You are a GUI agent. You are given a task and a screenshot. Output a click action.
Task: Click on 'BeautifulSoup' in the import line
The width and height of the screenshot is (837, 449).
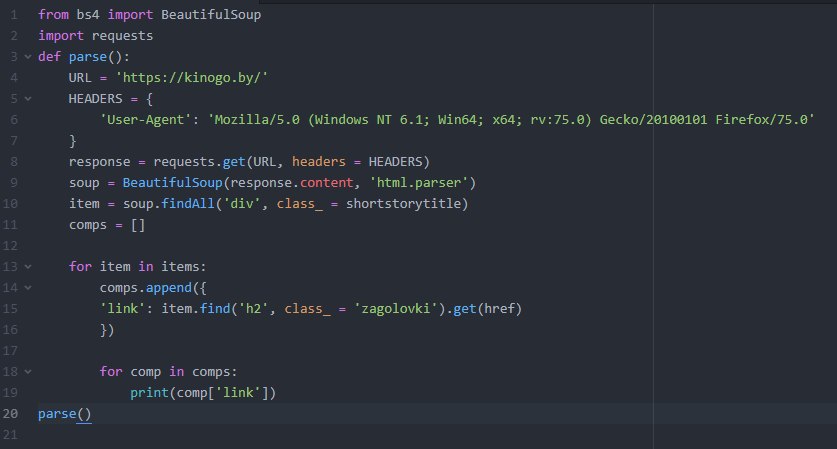point(211,14)
